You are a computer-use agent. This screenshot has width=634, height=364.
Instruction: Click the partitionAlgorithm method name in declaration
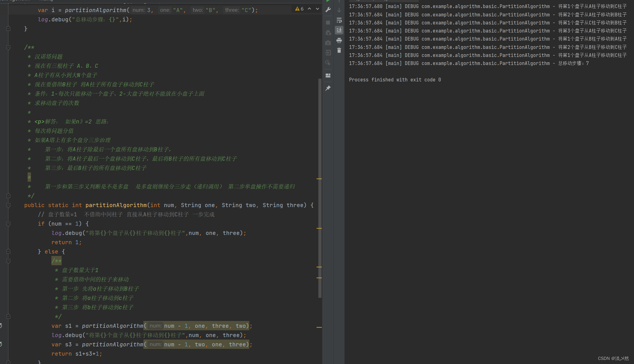pos(116,205)
